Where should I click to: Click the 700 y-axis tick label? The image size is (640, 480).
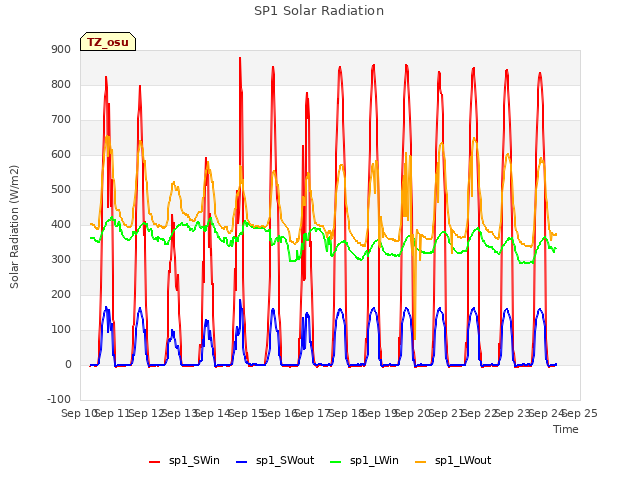(61, 120)
